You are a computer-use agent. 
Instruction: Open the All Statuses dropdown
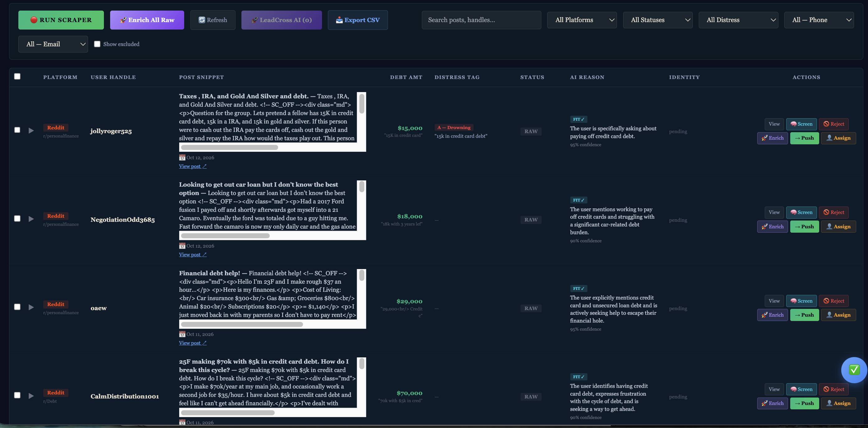coord(658,20)
